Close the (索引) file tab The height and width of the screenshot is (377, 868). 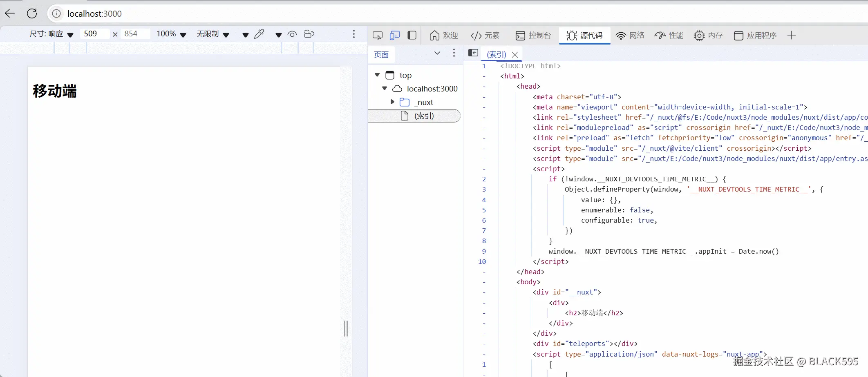pos(515,54)
